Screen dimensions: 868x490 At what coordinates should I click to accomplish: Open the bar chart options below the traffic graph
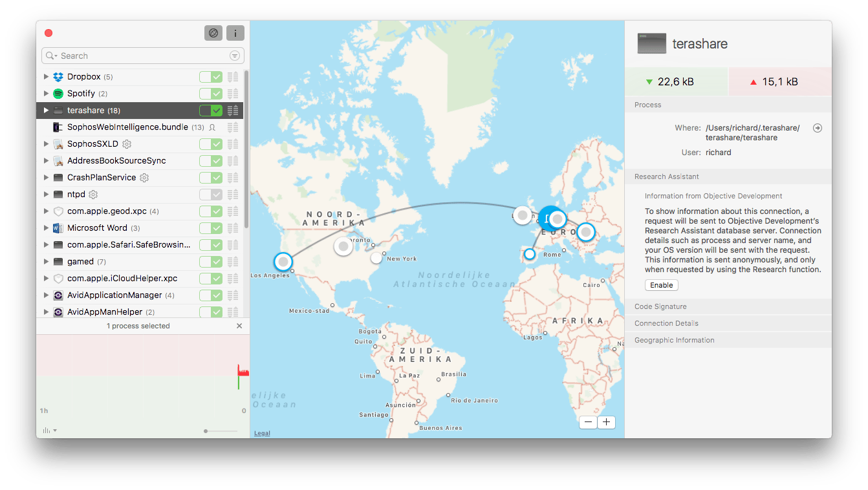49,431
